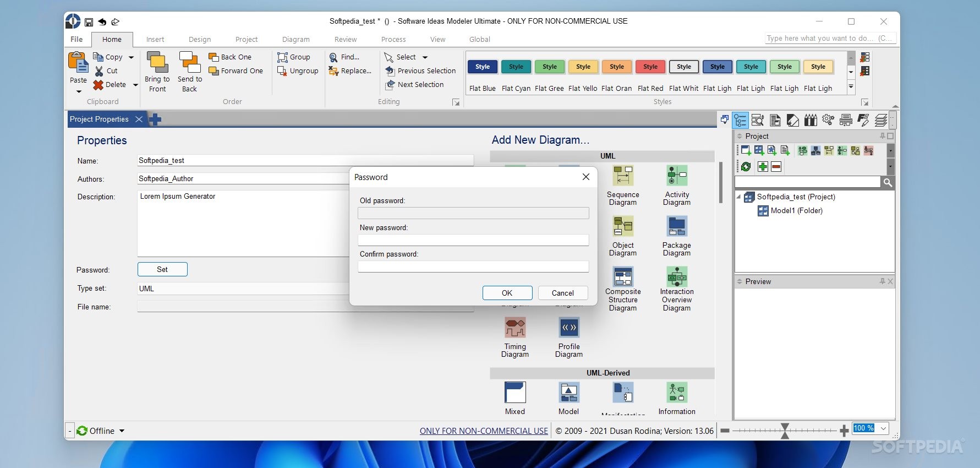Click the Set password button
This screenshot has height=468, width=980.
tap(162, 269)
